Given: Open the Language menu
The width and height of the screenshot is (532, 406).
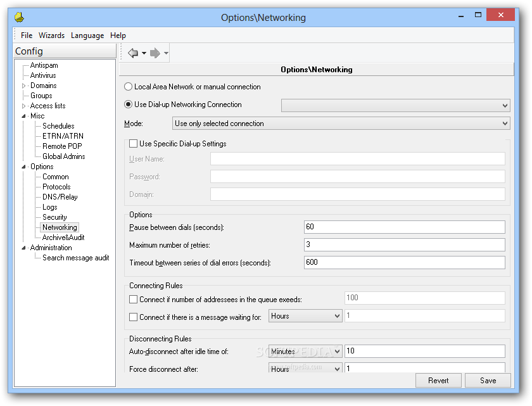Looking at the screenshot, I should (x=87, y=35).
